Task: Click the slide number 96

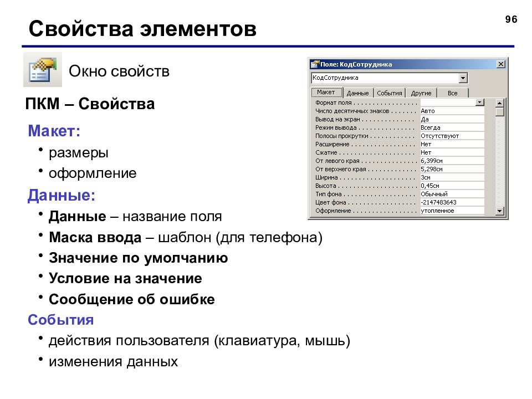Action: 511,19
